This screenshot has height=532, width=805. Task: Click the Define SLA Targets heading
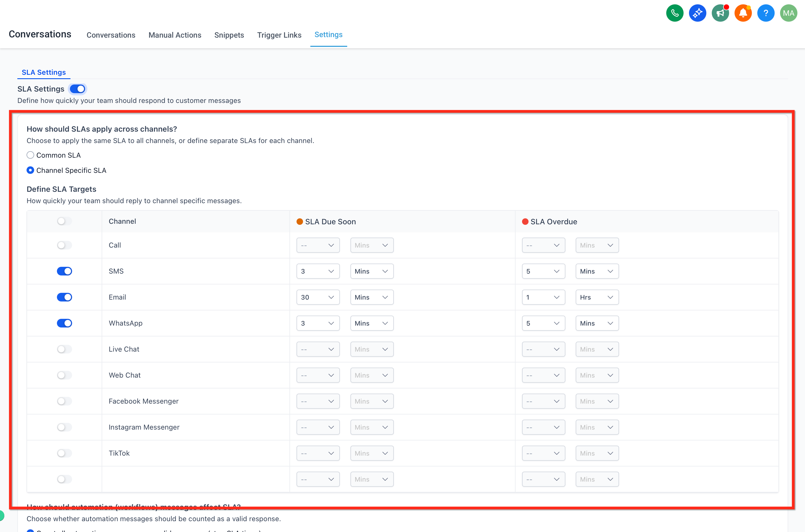tap(62, 189)
